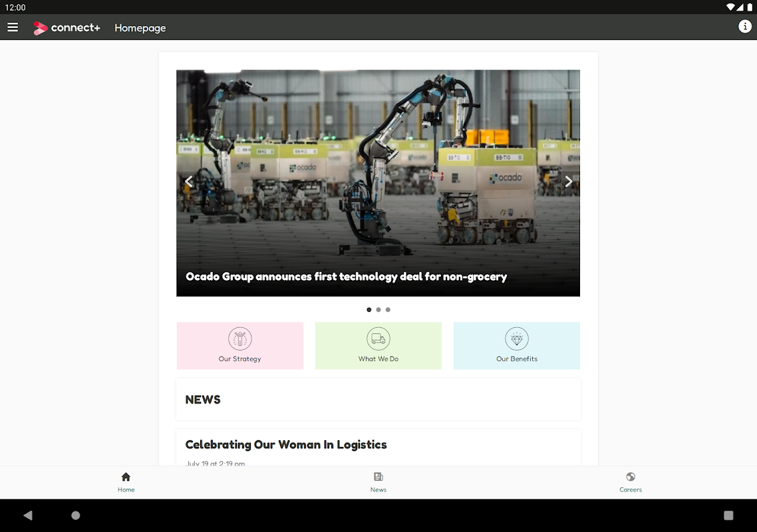Select the third carousel dot
757x532 pixels.
[388, 310]
